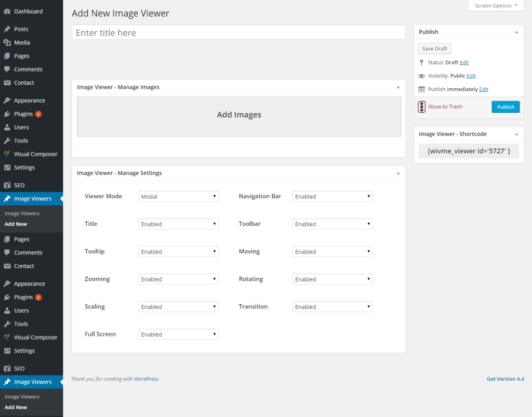The image size is (532, 417).
Task: Open the Media library icon
Action: (x=7, y=42)
